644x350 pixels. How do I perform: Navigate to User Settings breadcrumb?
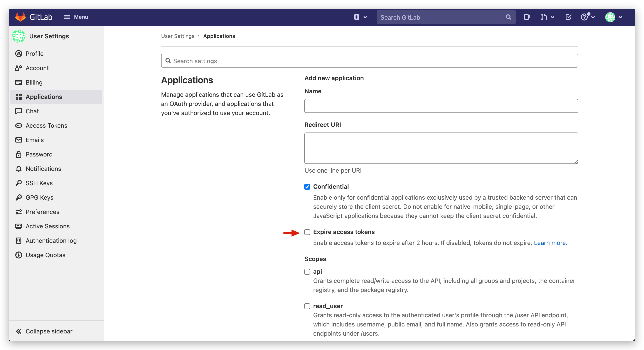point(178,36)
